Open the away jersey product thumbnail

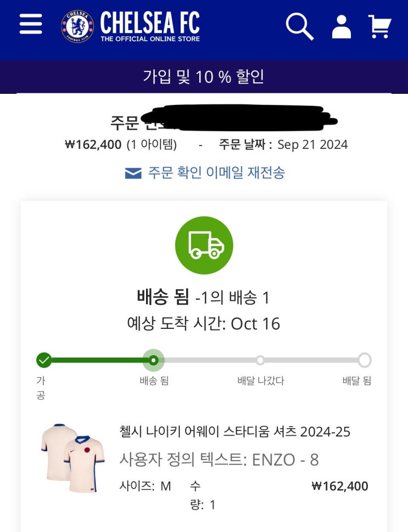[x=72, y=458]
